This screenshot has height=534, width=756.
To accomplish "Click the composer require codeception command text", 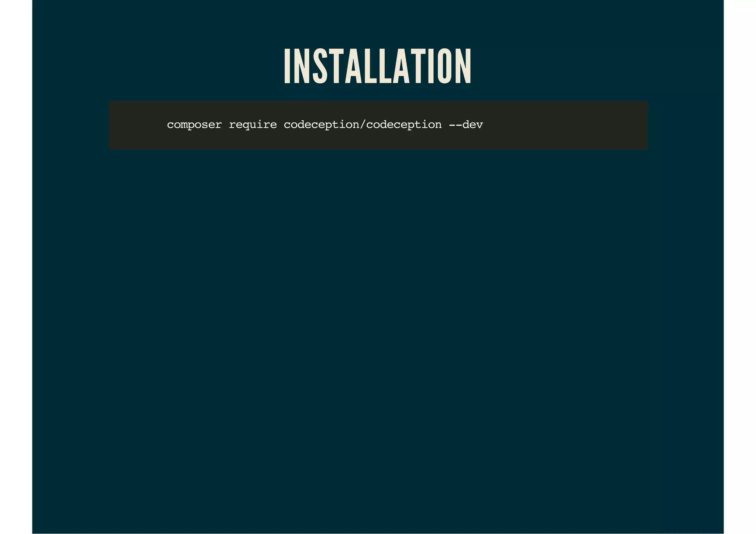I will 325,125.
